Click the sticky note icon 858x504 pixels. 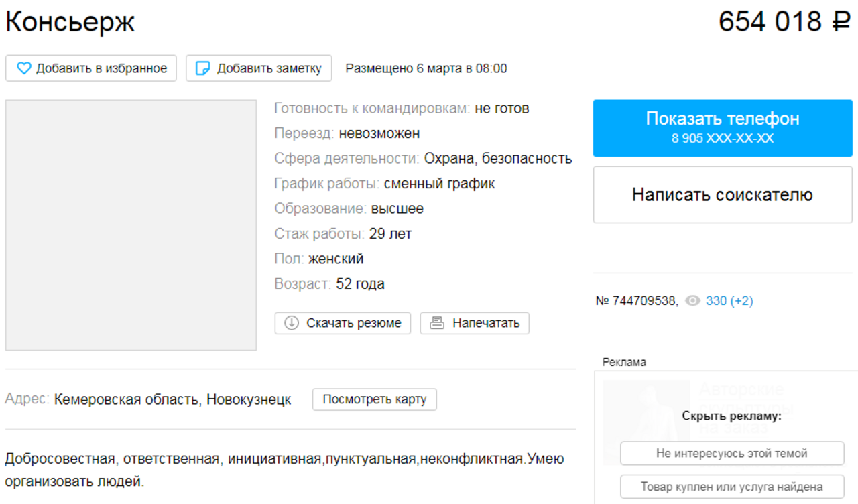(x=202, y=68)
